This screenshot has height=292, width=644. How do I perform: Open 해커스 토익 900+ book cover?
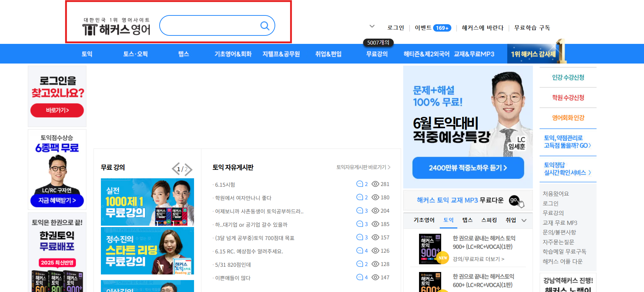coord(430,249)
